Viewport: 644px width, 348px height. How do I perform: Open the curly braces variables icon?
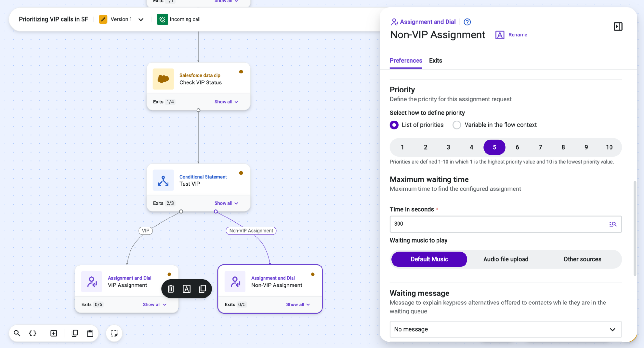click(x=33, y=333)
